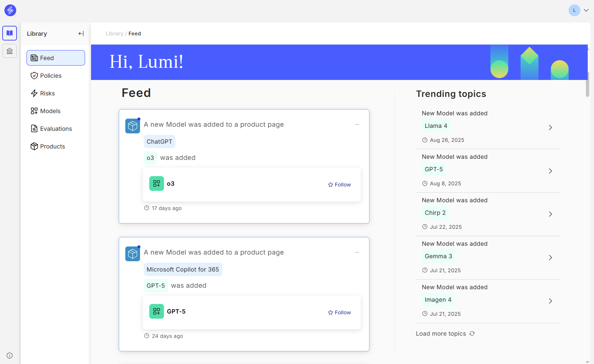Toggle Follow for the o3 model
The height and width of the screenshot is (364, 594).
[339, 185]
